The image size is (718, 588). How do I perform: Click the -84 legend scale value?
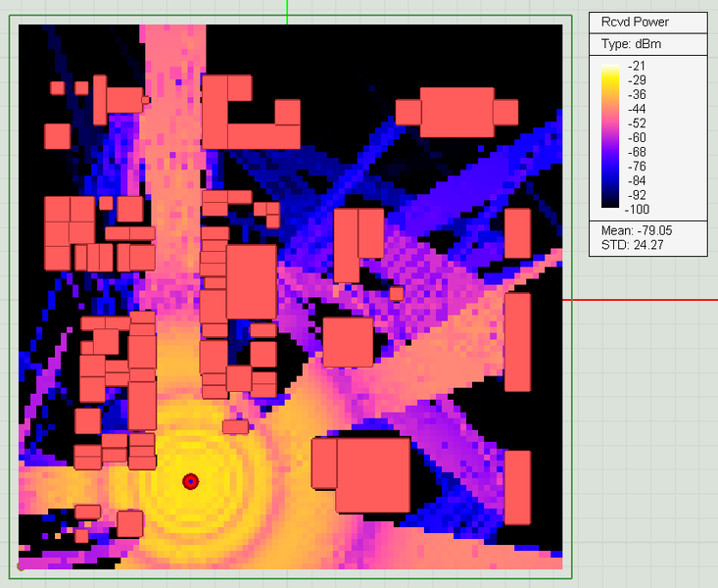(637, 180)
